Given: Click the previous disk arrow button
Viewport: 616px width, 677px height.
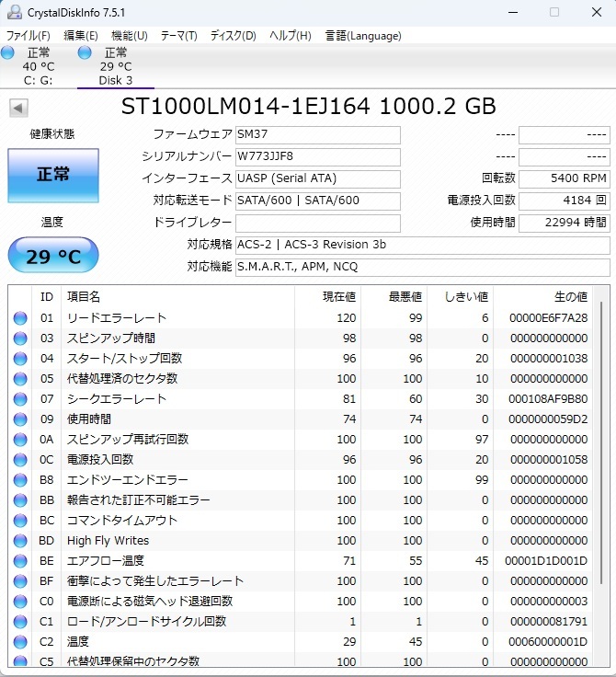Looking at the screenshot, I should point(18,108).
